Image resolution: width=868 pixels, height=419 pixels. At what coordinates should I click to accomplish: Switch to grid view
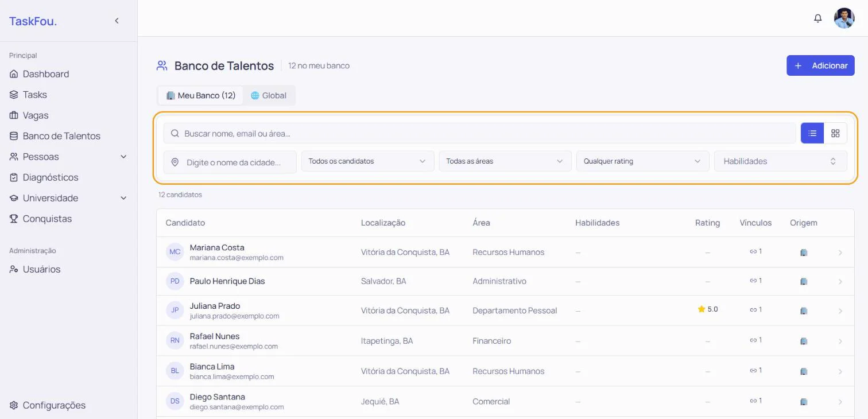click(x=835, y=133)
